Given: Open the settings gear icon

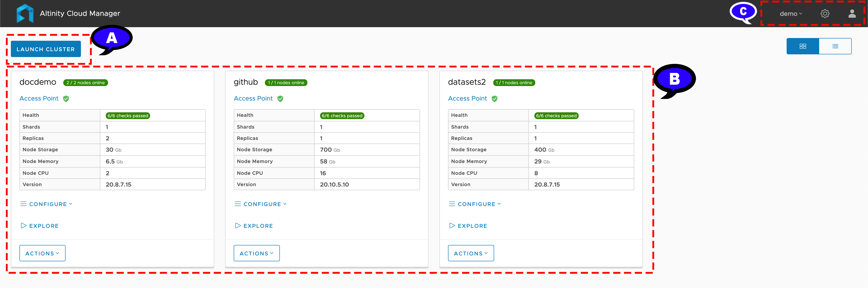Looking at the screenshot, I should [x=825, y=14].
